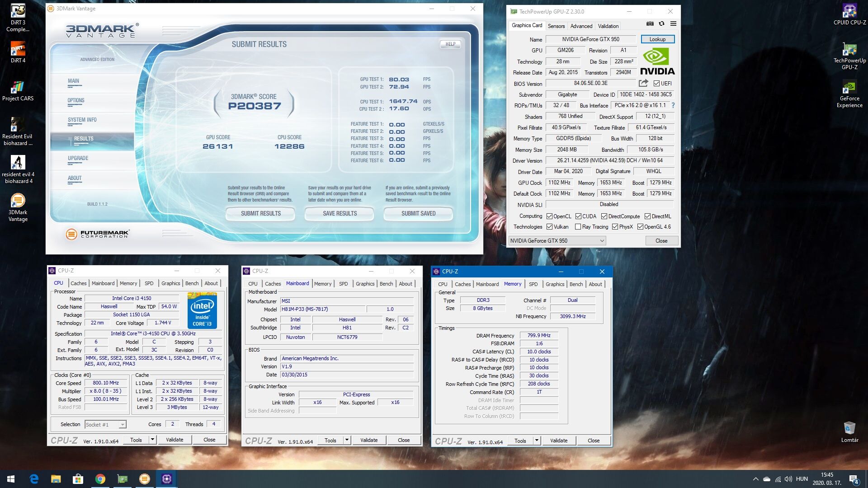This screenshot has width=868, height=488.
Task: Click HUN language indicator in taskbar
Action: tap(802, 479)
